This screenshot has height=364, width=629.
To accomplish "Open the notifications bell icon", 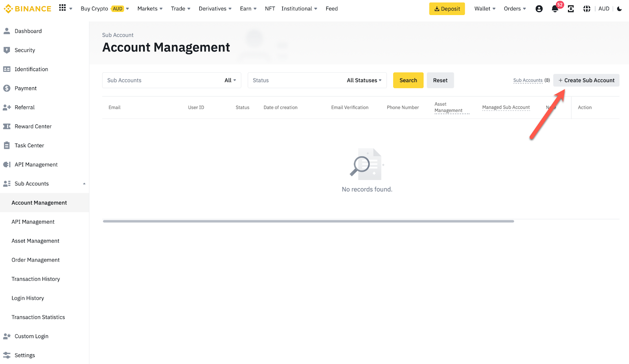I will point(555,9).
